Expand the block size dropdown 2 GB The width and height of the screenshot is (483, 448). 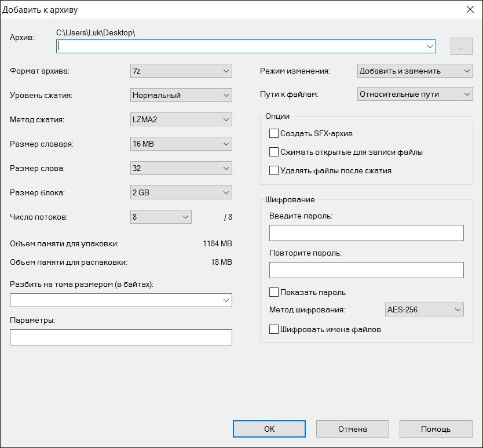coord(181,192)
